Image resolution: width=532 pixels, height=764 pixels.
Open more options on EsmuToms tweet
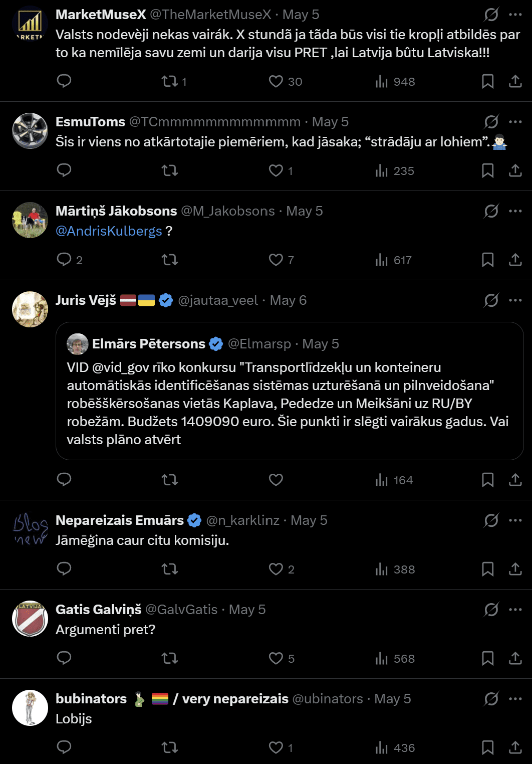point(515,122)
